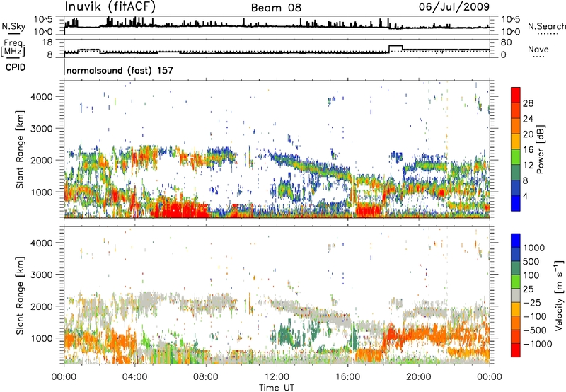Click the 'N.Search' legend label
The image size is (566, 392).
pos(546,26)
